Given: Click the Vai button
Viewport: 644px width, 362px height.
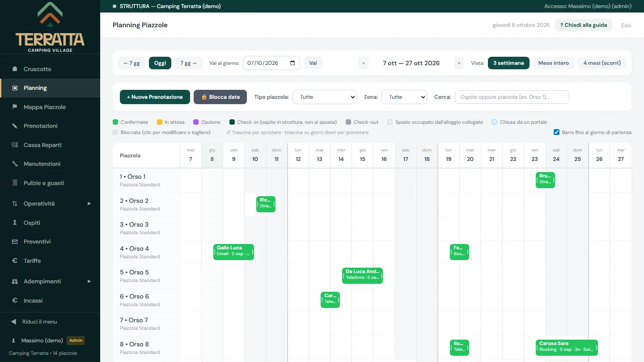Looking at the screenshot, I should (x=313, y=63).
